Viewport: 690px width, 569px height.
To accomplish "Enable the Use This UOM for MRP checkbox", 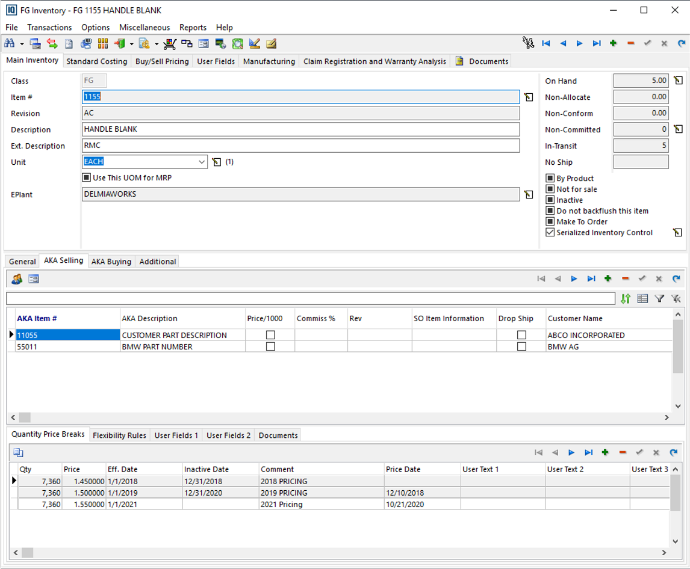I will point(87,177).
